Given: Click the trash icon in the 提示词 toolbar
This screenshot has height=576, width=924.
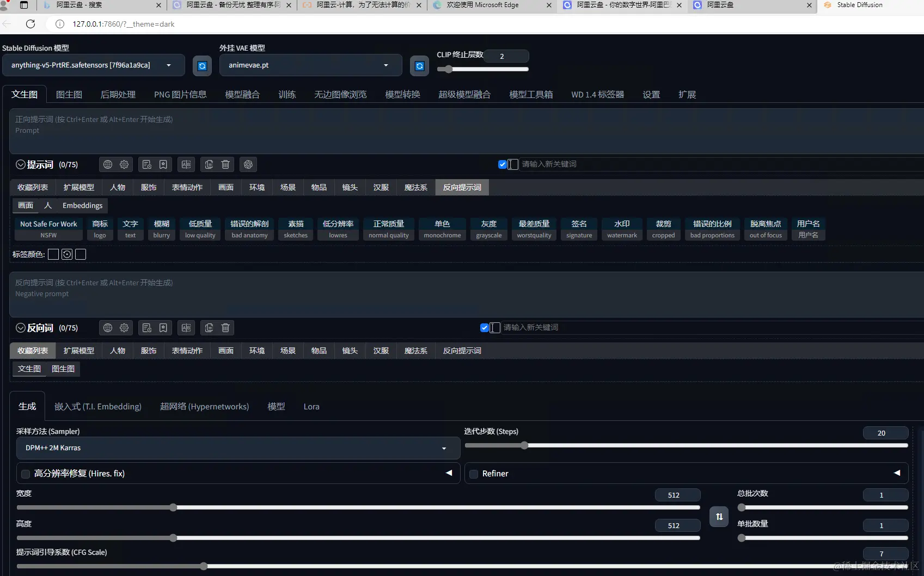Looking at the screenshot, I should pyautogui.click(x=225, y=164).
